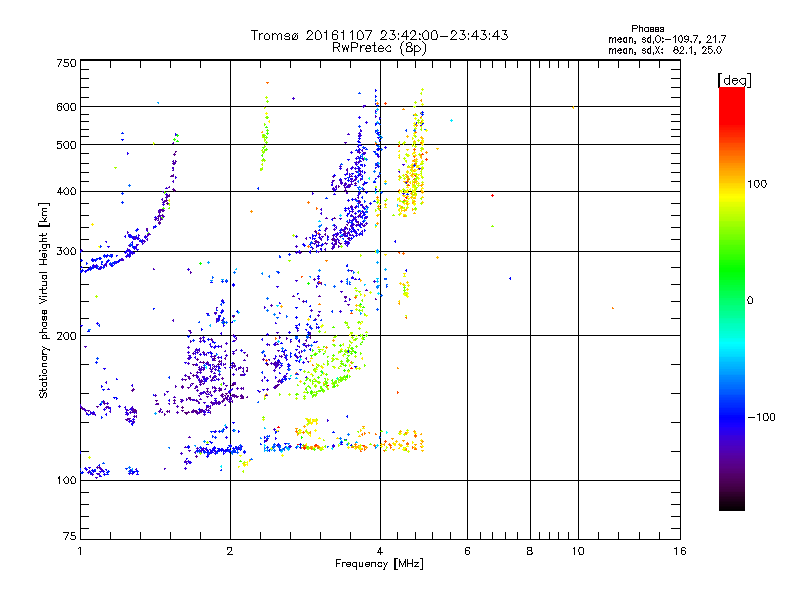This screenshot has height=600, width=800.
Task: Click the subtitle "RwPretec (8p)"
Action: [x=379, y=48]
